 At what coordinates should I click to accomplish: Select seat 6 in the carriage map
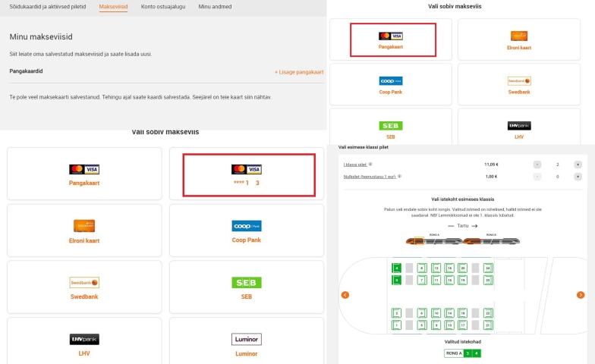(422, 312)
